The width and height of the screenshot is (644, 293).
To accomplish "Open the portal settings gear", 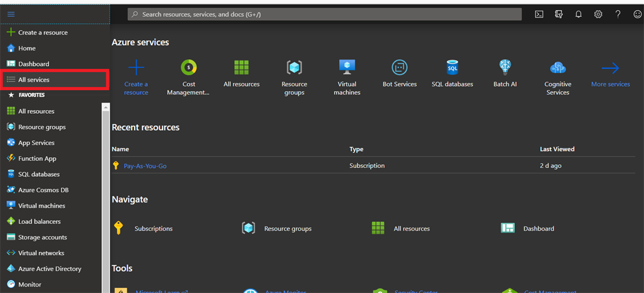I will (x=598, y=14).
